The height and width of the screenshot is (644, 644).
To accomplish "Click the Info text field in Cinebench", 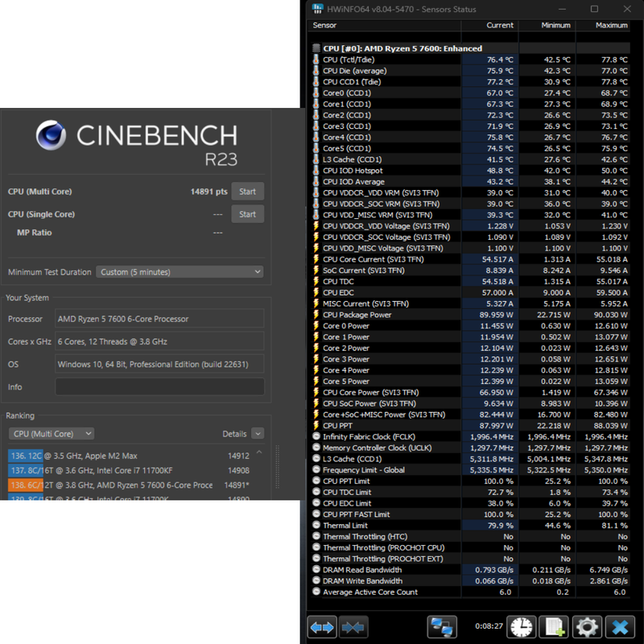I will click(x=159, y=387).
